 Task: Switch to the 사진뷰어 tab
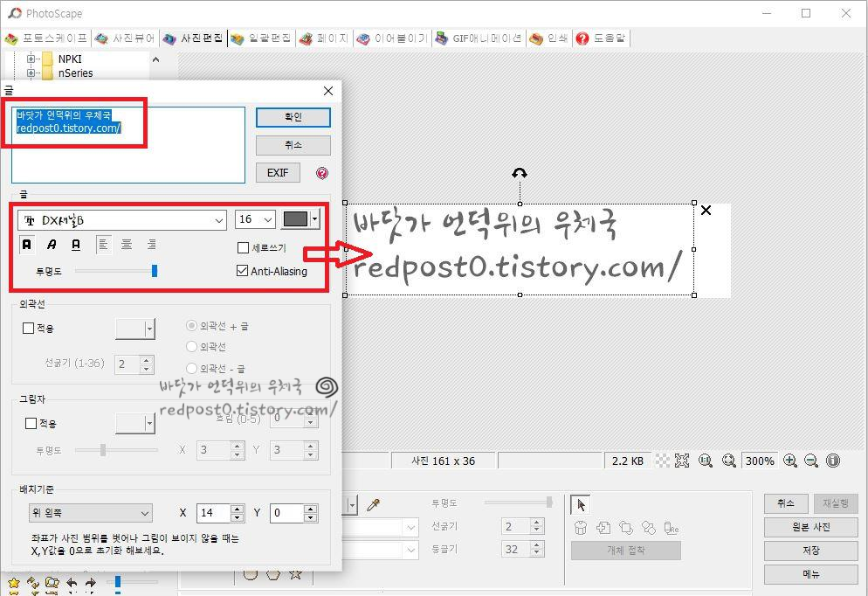pos(125,38)
